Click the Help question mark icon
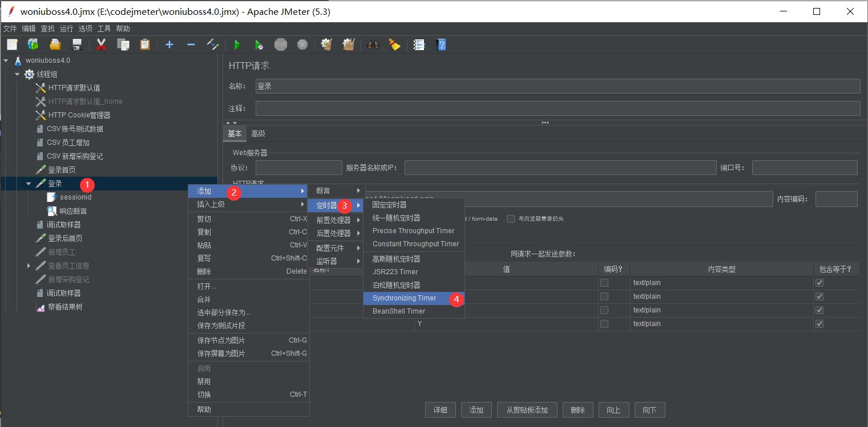 pyautogui.click(x=441, y=44)
